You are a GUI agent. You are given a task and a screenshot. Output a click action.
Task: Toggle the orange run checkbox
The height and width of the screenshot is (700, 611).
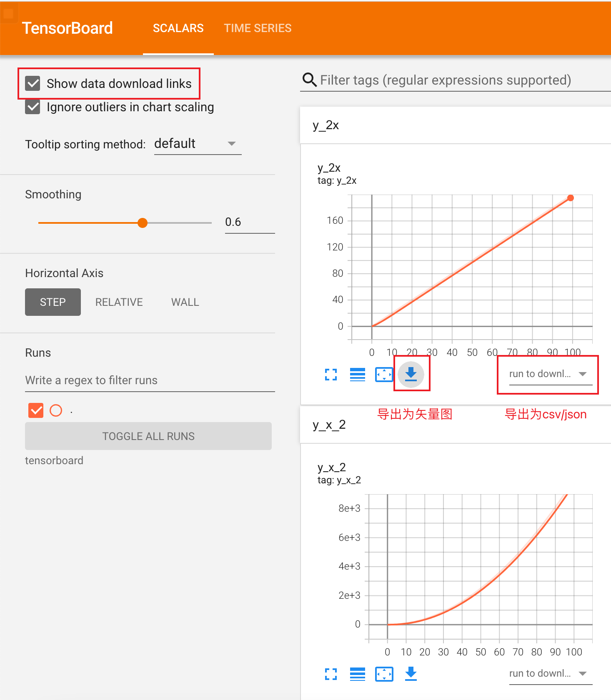[36, 410]
